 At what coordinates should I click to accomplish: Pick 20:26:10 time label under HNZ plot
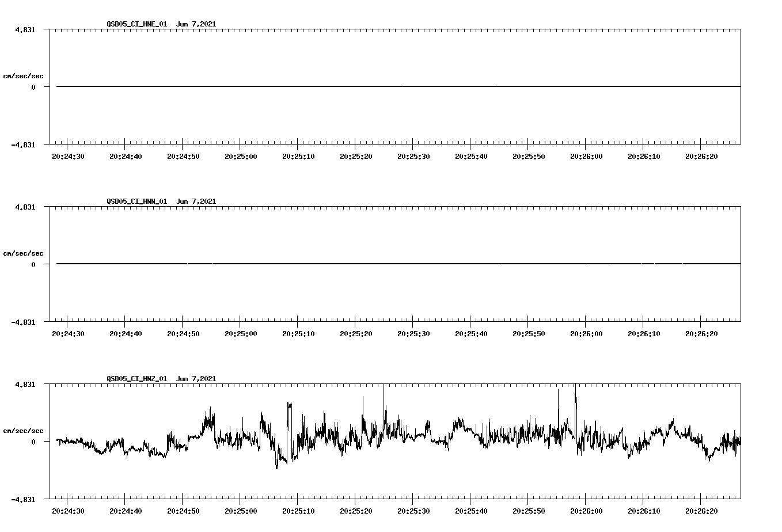pos(644,511)
